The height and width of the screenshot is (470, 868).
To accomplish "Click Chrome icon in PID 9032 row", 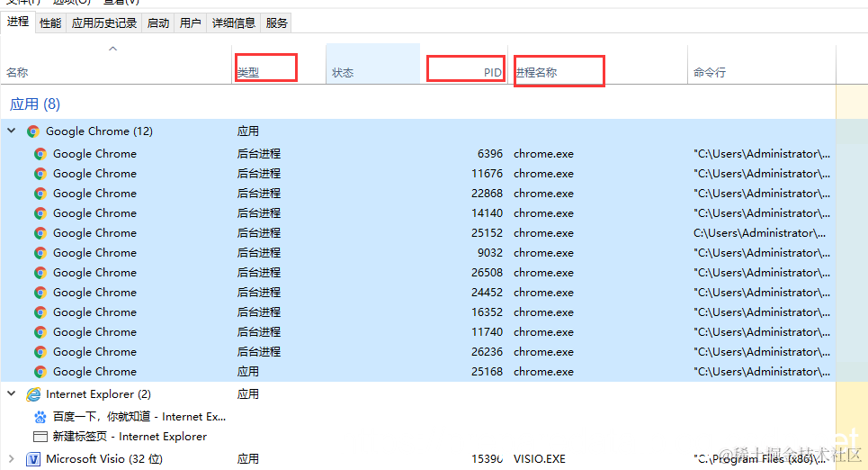I will pyautogui.click(x=40, y=253).
